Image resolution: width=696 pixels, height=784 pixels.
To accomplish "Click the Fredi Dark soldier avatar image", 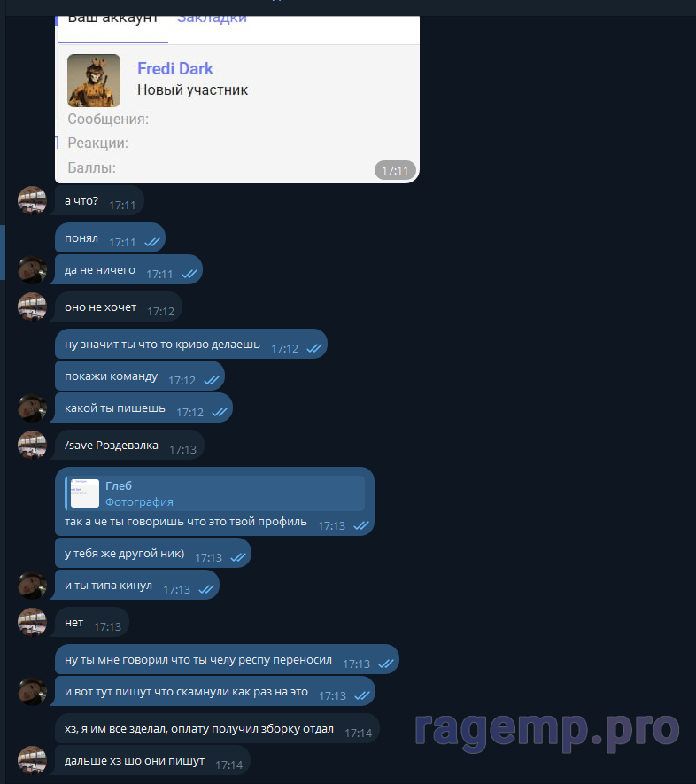I will coord(94,81).
